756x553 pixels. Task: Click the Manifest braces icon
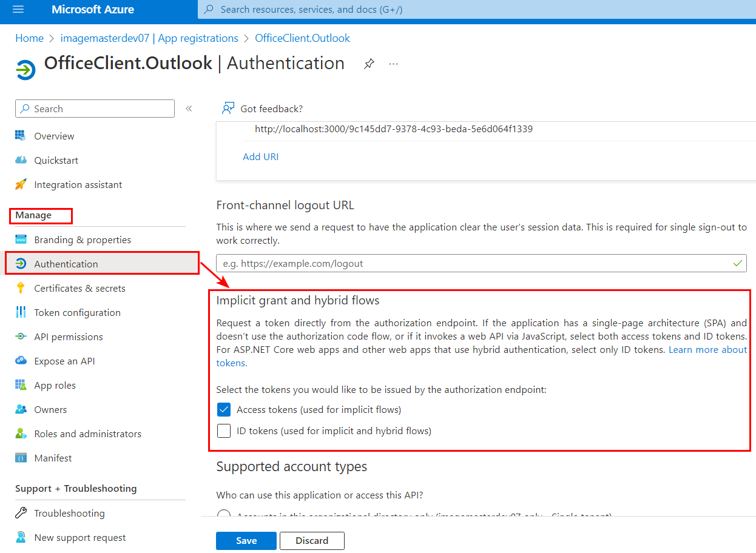(x=21, y=458)
